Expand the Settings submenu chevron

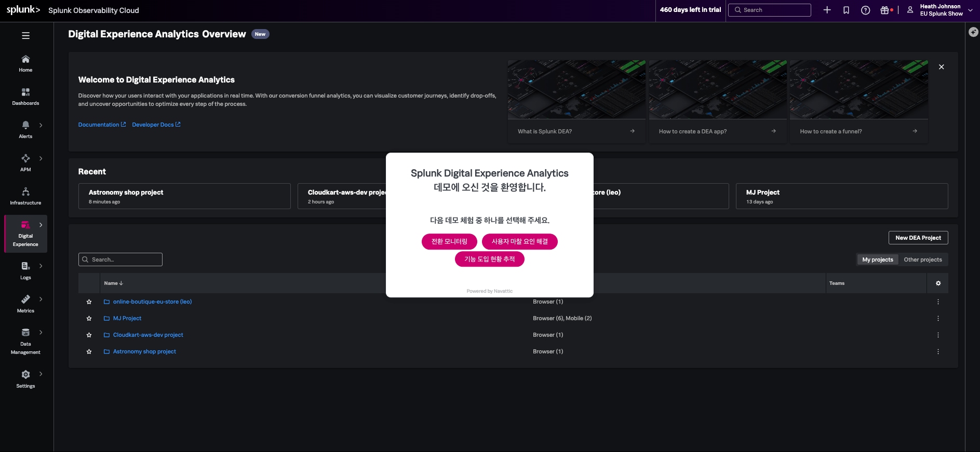(x=41, y=374)
